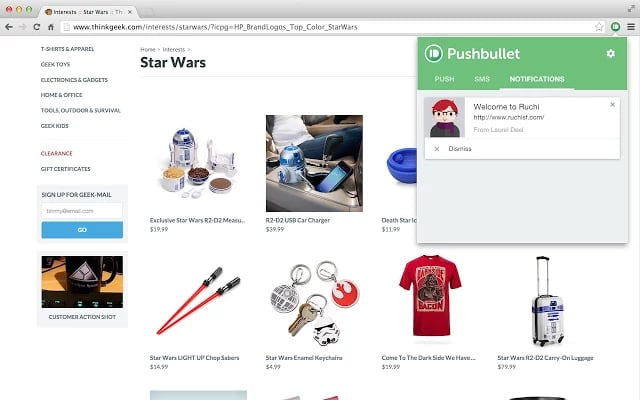The width and height of the screenshot is (640, 400).
Task: Open R2-D2 USB Car Charger product image
Action: [x=314, y=163]
